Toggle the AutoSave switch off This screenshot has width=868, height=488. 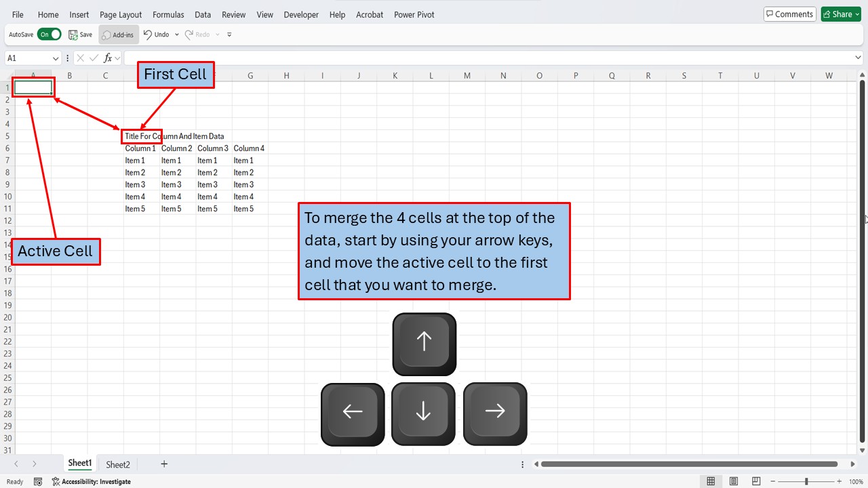(x=49, y=35)
